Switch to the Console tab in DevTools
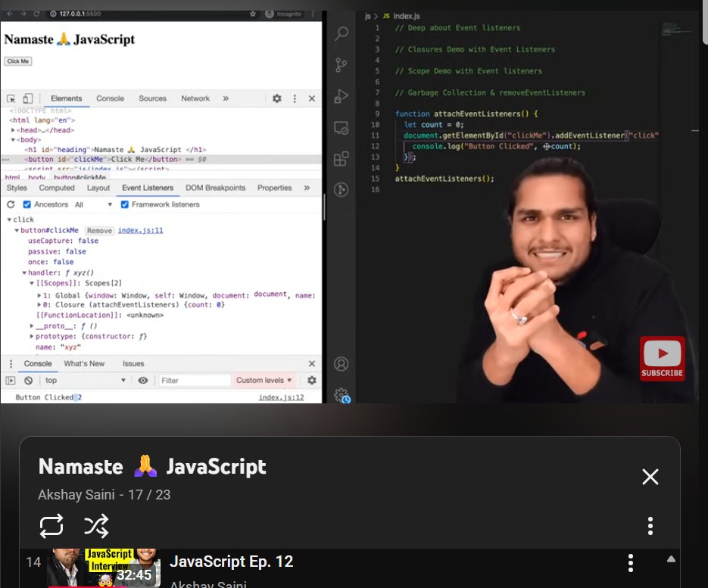The image size is (708, 588). point(110,98)
